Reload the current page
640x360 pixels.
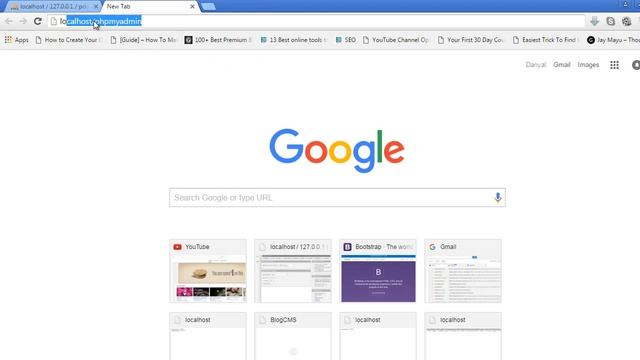coord(38,21)
